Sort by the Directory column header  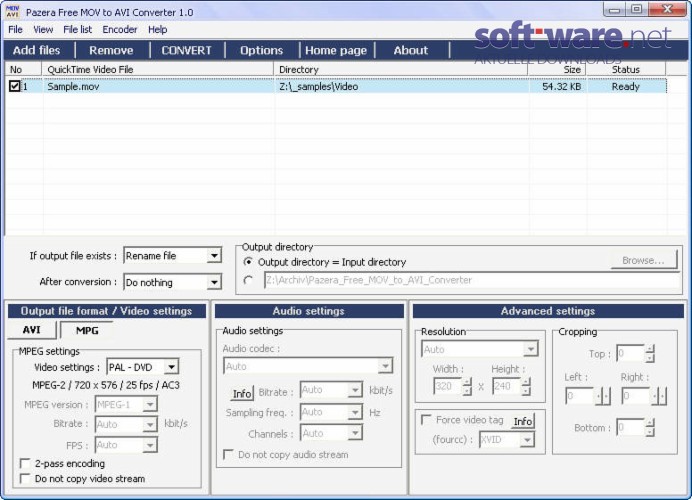pos(401,69)
